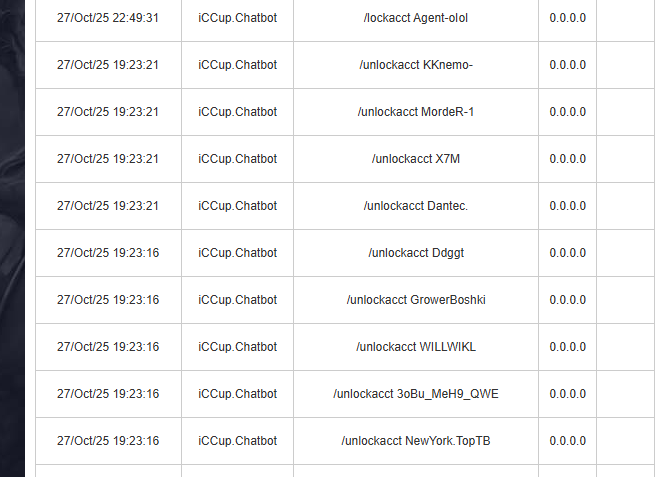Click iCCup.Chatbot in the MordeR-1 row
The width and height of the screenshot is (665, 477).
pos(237,112)
